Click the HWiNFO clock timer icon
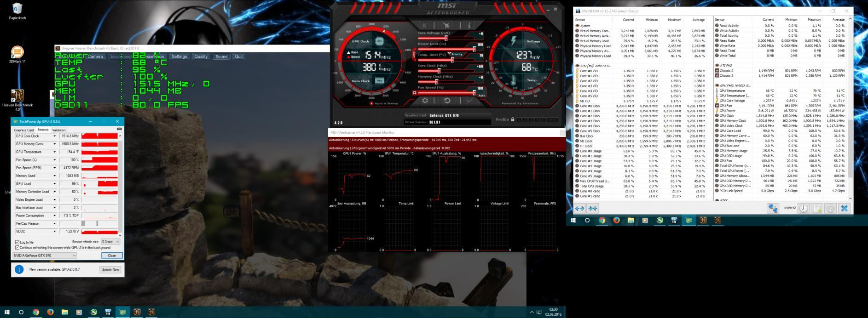Image resolution: width=868 pixels, height=318 pixels. click(x=803, y=208)
